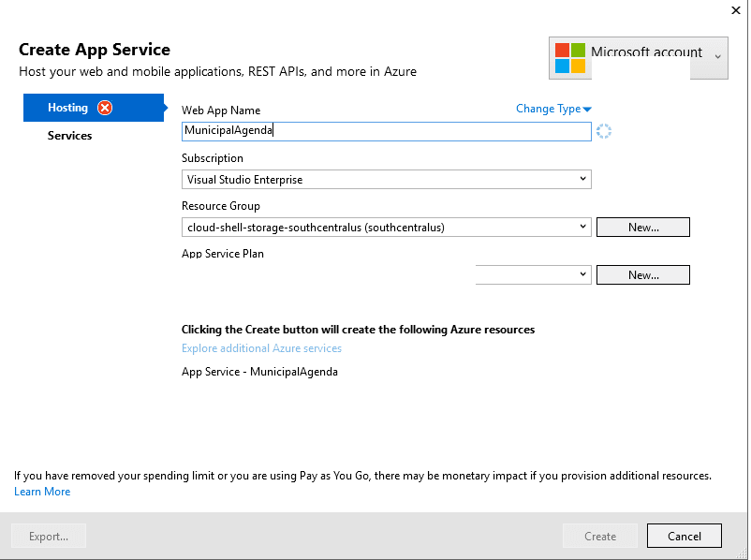
Task: Switch to the Services tab
Action: (70, 136)
